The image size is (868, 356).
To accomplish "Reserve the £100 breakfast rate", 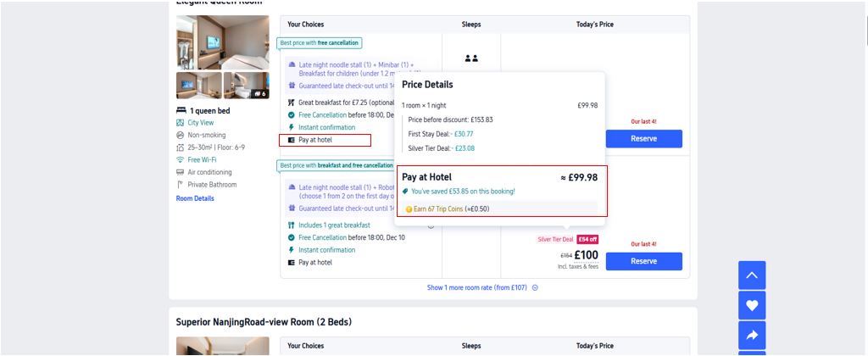I will coord(643,261).
